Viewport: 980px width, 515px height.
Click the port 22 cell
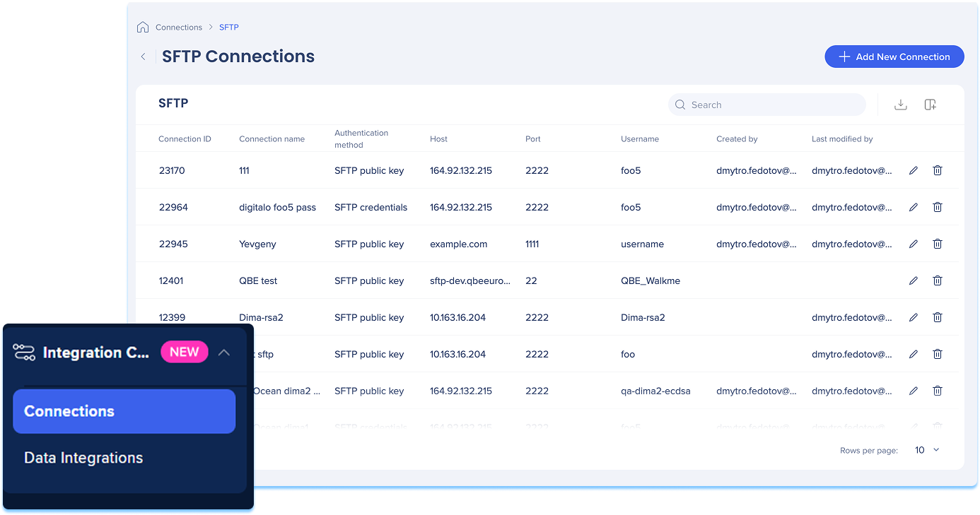click(531, 280)
